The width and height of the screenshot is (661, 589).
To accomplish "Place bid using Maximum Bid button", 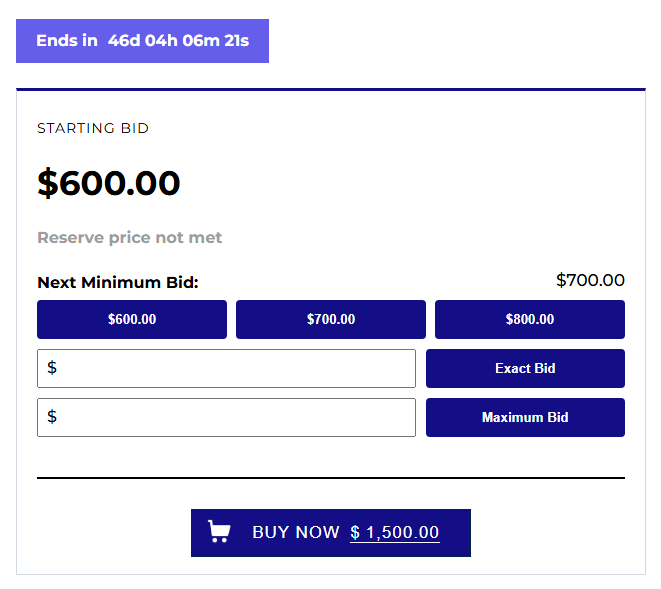I will (525, 417).
